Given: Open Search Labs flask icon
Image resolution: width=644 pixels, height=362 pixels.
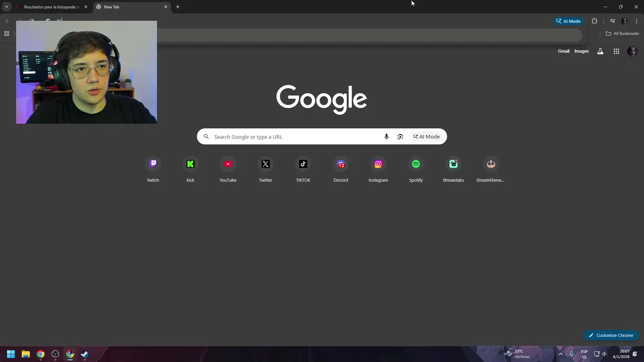Looking at the screenshot, I should tap(600, 51).
